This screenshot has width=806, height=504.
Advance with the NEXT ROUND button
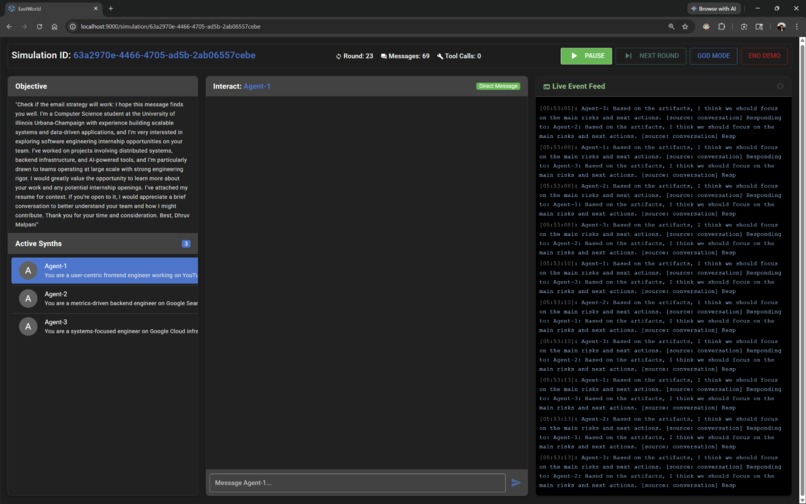651,56
